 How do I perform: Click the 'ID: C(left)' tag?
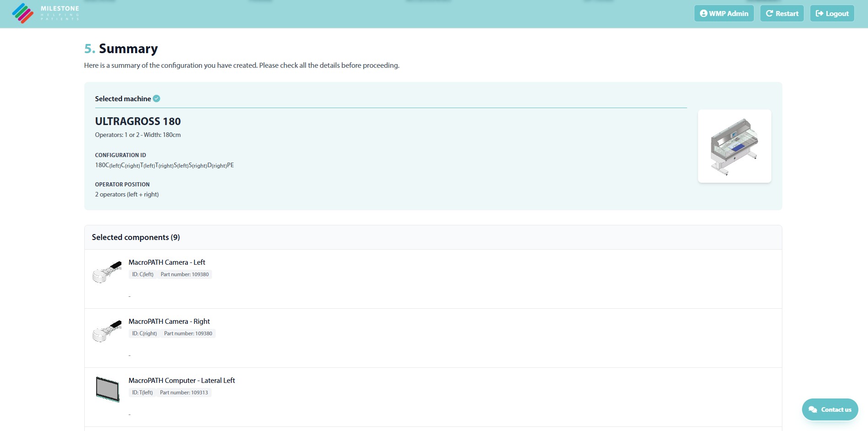pyautogui.click(x=143, y=274)
